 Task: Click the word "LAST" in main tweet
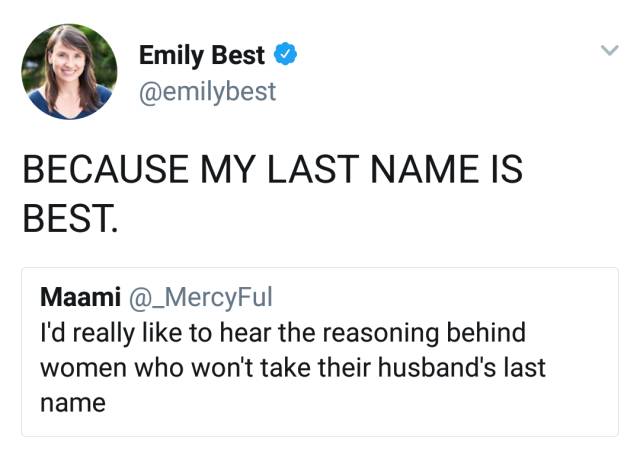point(301,171)
